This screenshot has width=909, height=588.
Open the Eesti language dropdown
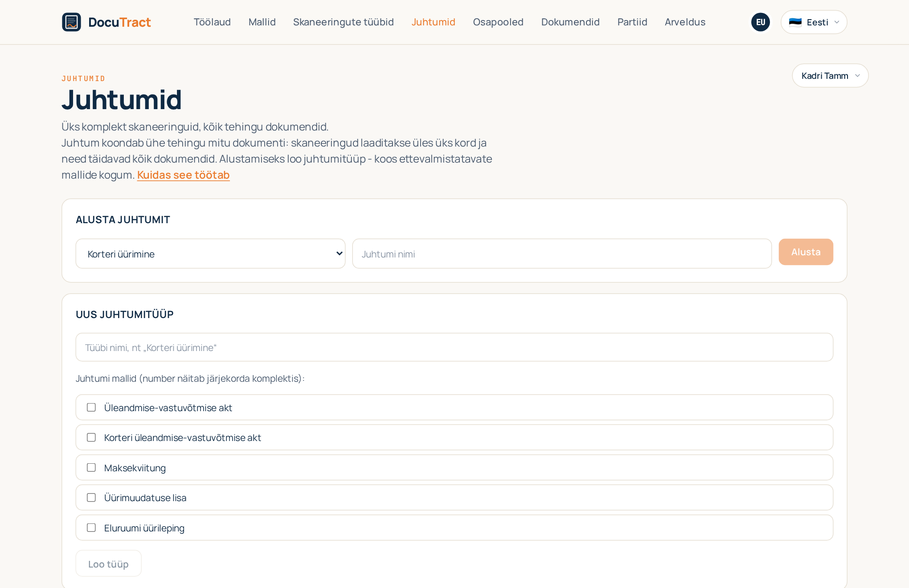814,22
